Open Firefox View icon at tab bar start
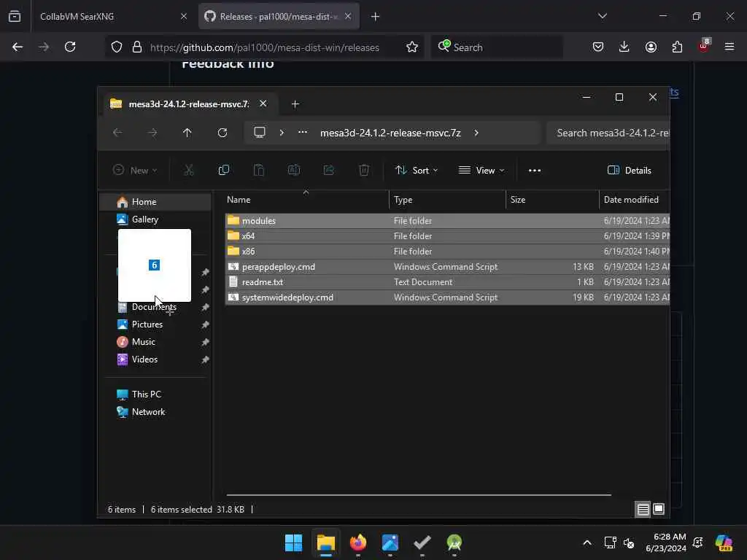 [x=15, y=16]
